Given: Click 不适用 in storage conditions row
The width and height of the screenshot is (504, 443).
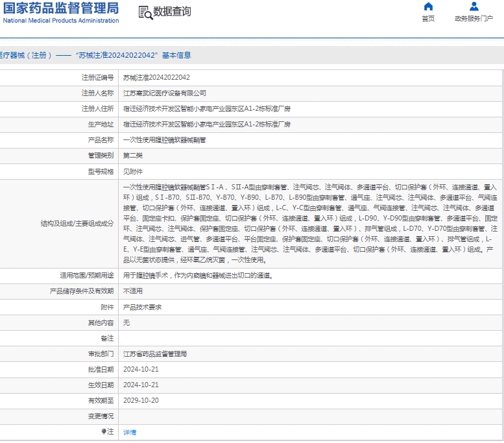Looking at the screenshot, I should (x=133, y=291).
